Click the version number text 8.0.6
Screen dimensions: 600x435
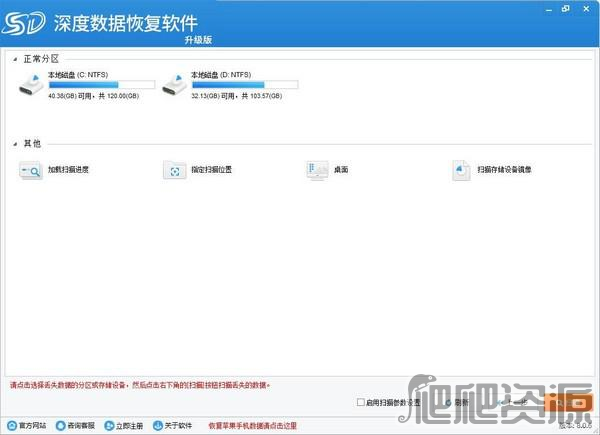pyautogui.click(x=584, y=425)
